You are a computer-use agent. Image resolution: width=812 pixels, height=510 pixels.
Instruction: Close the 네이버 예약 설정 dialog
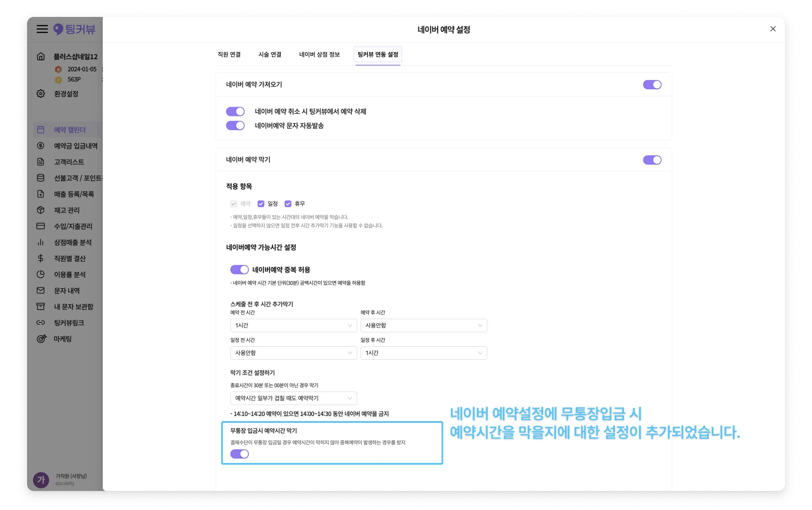[x=773, y=29]
